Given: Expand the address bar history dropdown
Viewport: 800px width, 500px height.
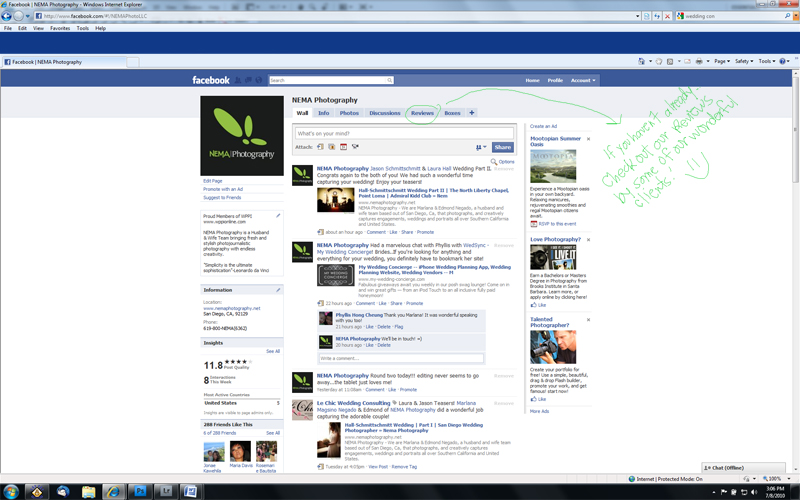Looking at the screenshot, I should tap(637, 16).
